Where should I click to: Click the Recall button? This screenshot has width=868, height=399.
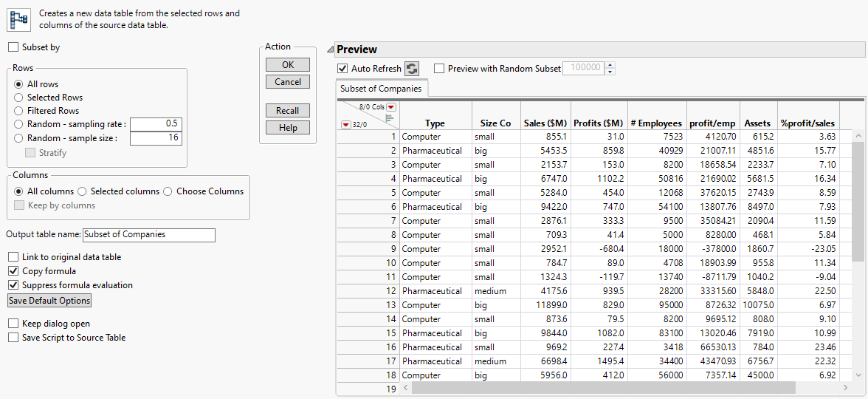click(287, 111)
